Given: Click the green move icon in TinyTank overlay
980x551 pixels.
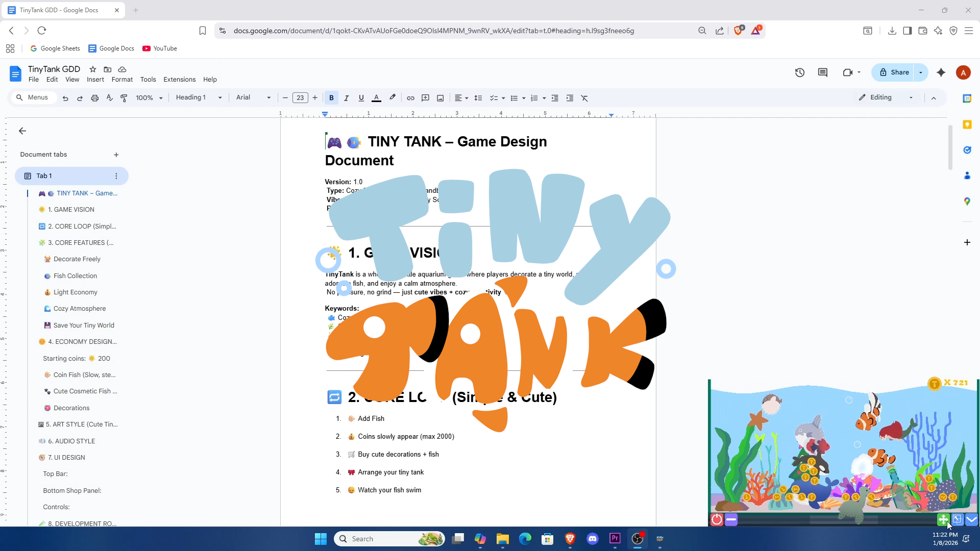Looking at the screenshot, I should (x=943, y=519).
